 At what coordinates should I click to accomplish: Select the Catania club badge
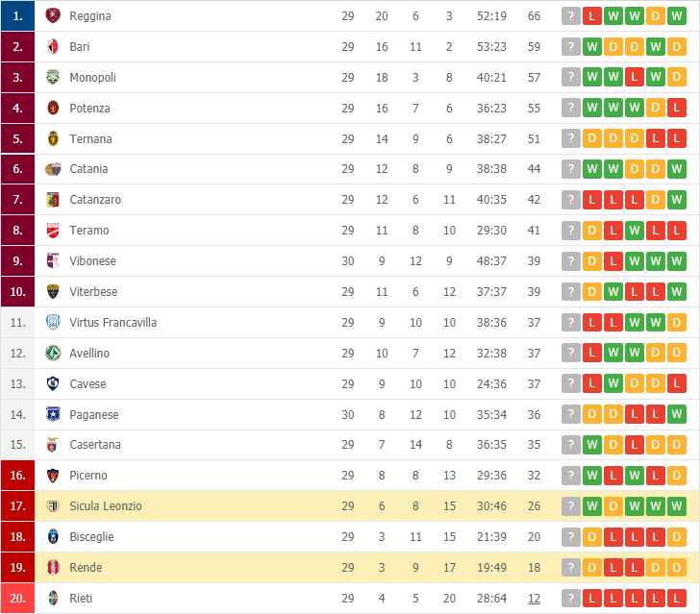pyautogui.click(x=53, y=169)
